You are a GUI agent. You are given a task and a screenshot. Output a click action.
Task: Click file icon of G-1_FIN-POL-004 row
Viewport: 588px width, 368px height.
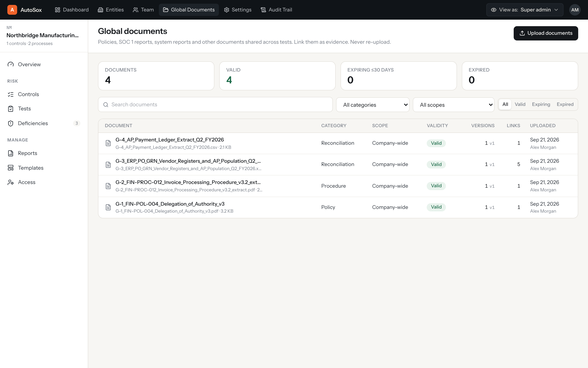click(x=108, y=207)
